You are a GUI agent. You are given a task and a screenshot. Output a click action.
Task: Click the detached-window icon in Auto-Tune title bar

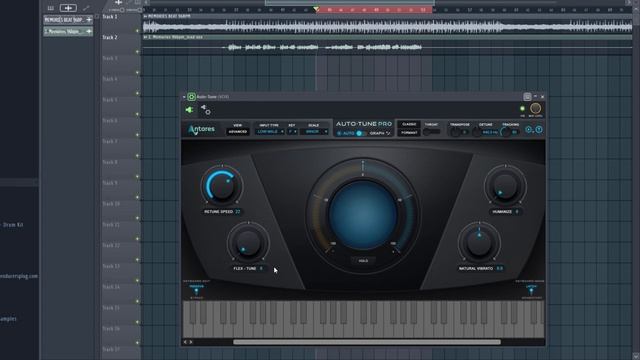(527, 97)
